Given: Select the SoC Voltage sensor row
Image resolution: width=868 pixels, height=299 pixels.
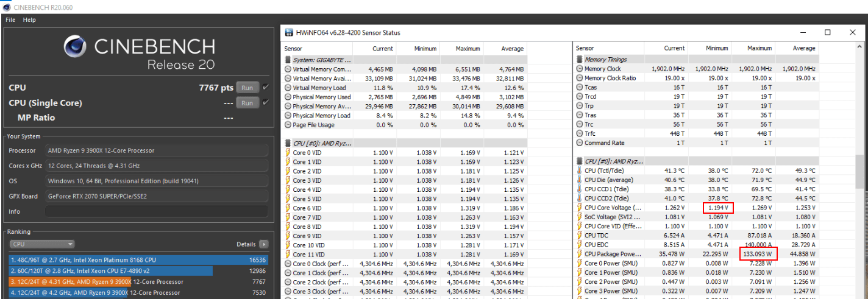Looking at the screenshot, I should (x=696, y=217).
